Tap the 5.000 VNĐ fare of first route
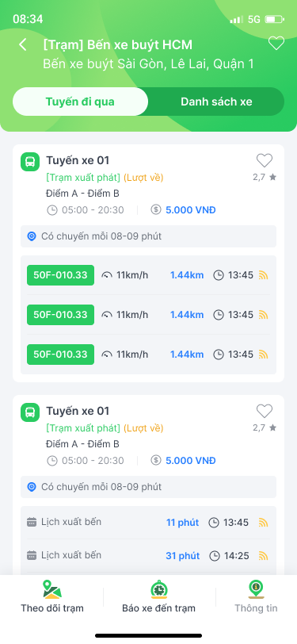The width and height of the screenshot is (297, 644). pos(191,210)
